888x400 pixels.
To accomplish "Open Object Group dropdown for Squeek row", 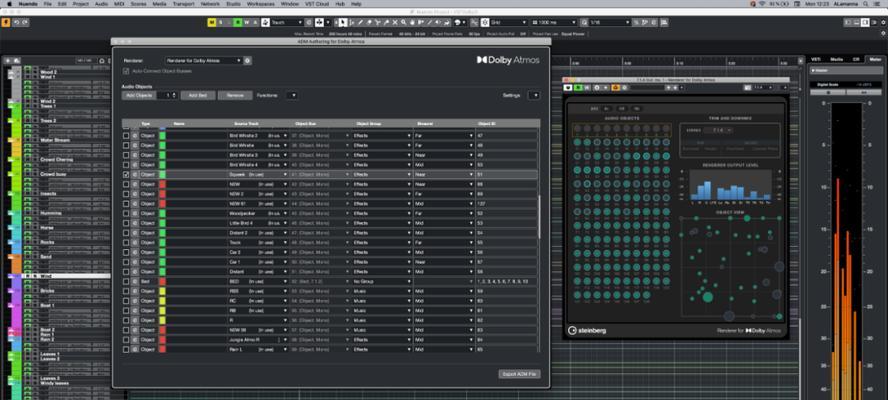I will tap(382, 175).
